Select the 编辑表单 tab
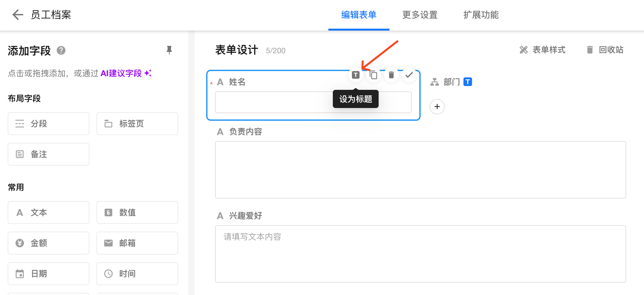The width and height of the screenshot is (644, 295). pyautogui.click(x=359, y=15)
